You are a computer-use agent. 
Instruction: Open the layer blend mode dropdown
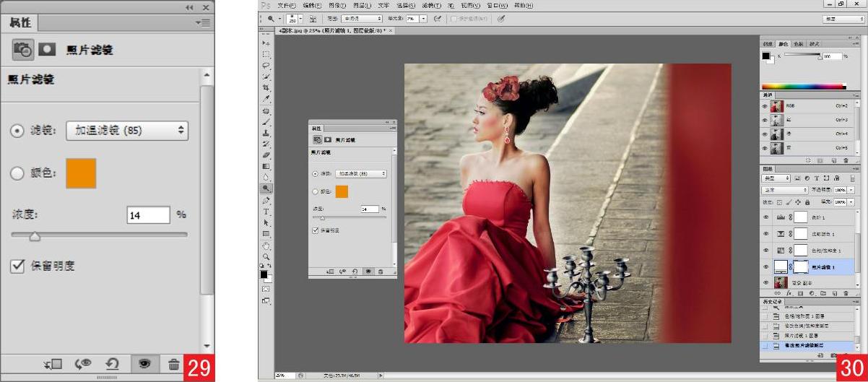tap(786, 190)
